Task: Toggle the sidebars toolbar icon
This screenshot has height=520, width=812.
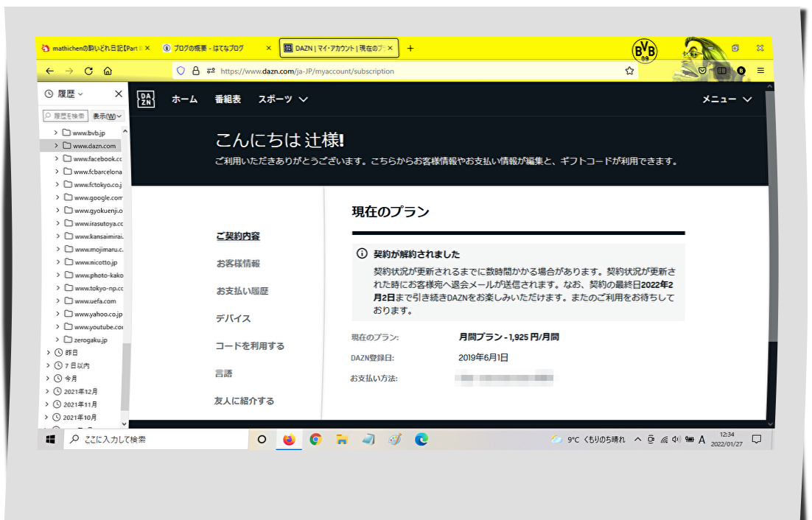Action: pos(721,71)
